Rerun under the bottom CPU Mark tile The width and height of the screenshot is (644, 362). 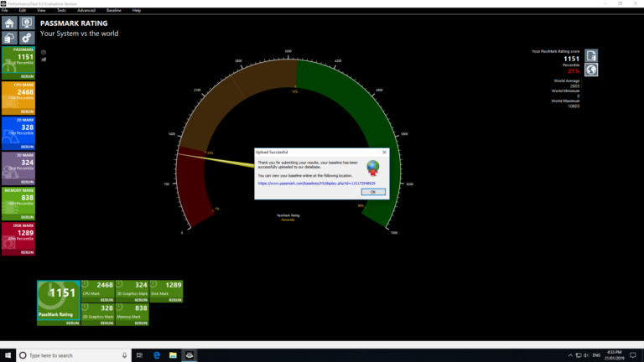106,300
